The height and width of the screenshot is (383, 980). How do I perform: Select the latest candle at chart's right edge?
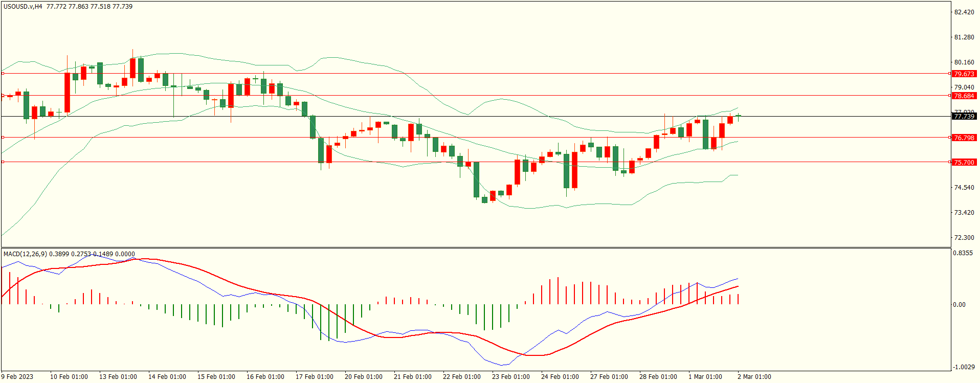point(738,116)
